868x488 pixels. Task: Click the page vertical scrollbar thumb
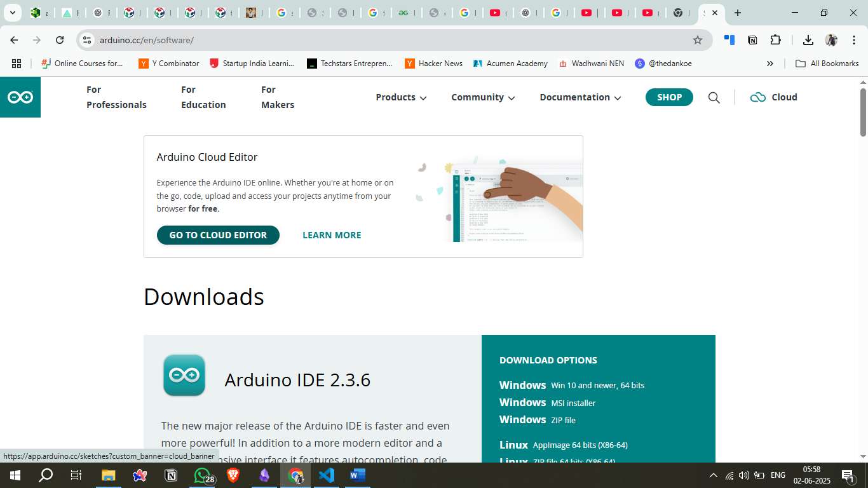tap(863, 112)
